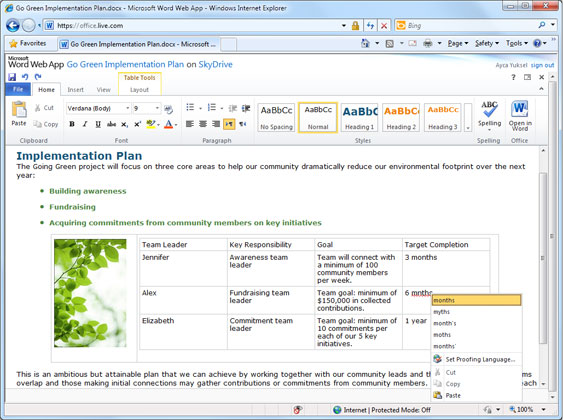
Task: Increase paragraph indent
Action: pos(246,108)
